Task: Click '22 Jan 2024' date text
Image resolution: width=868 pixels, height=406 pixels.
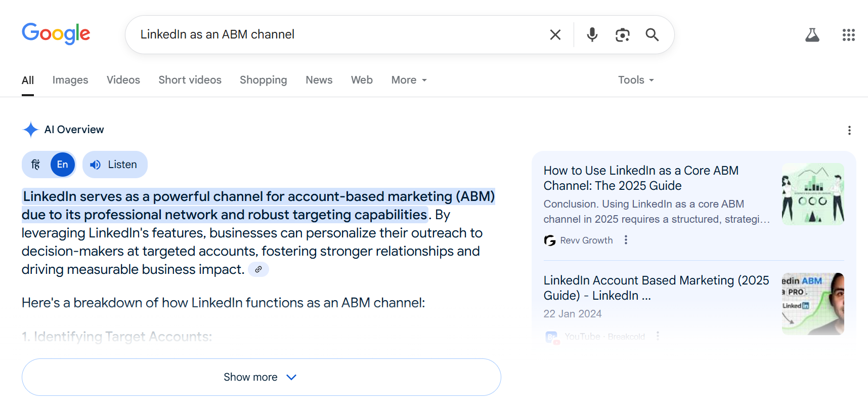Action: [x=573, y=314]
